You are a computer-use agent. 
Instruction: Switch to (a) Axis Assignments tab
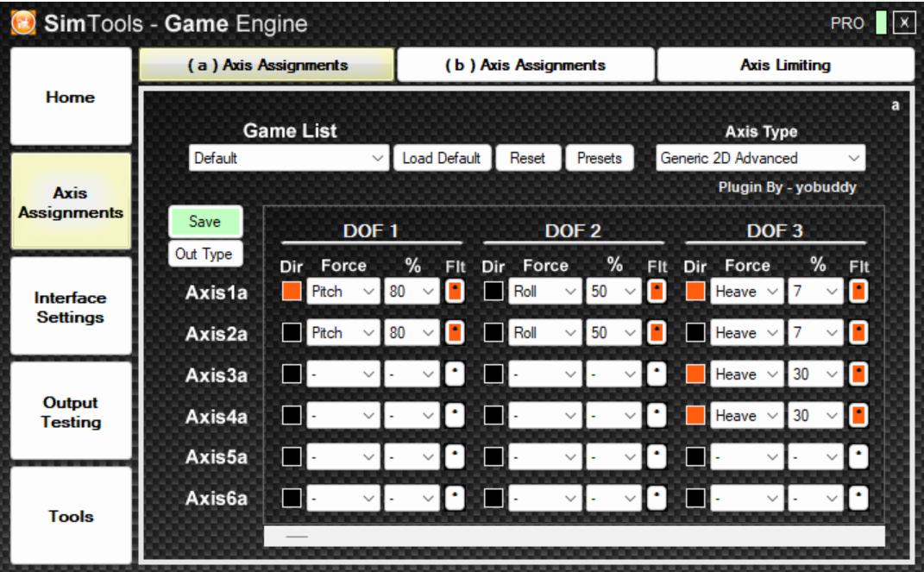267,64
